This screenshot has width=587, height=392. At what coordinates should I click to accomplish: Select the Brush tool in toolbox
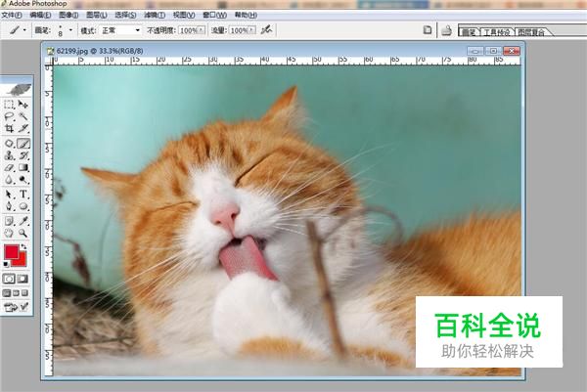click(23, 144)
